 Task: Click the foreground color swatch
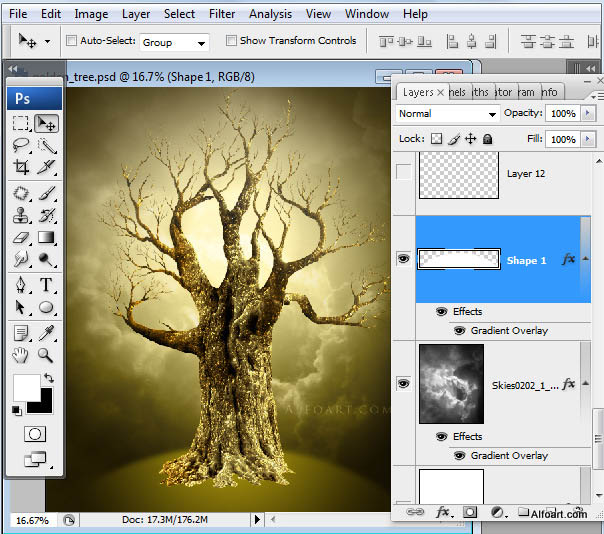24,388
